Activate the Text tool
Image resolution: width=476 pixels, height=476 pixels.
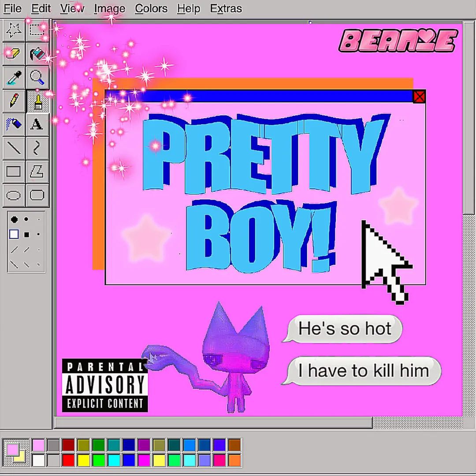[x=37, y=124]
